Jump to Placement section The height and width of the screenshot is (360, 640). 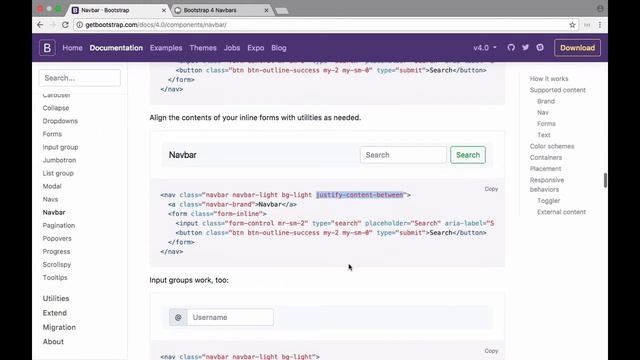point(545,169)
